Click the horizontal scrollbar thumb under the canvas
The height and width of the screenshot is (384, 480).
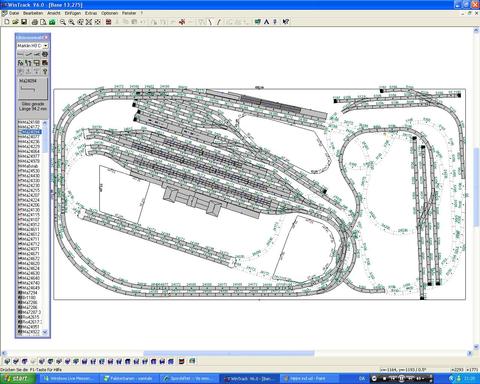click(229, 353)
